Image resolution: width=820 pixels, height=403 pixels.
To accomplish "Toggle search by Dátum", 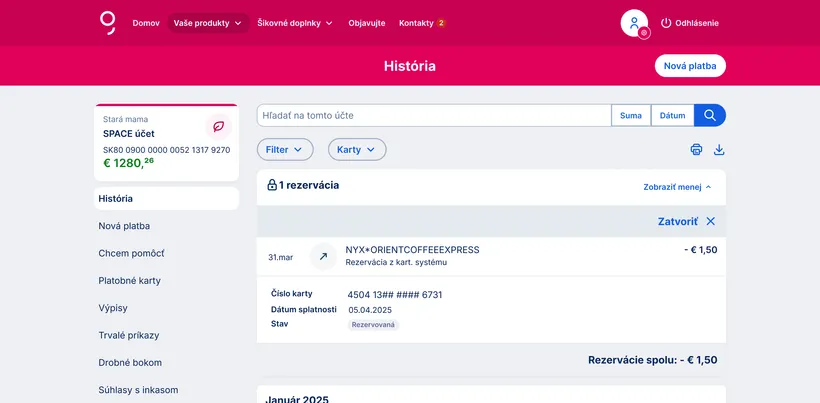I will pyautogui.click(x=672, y=115).
